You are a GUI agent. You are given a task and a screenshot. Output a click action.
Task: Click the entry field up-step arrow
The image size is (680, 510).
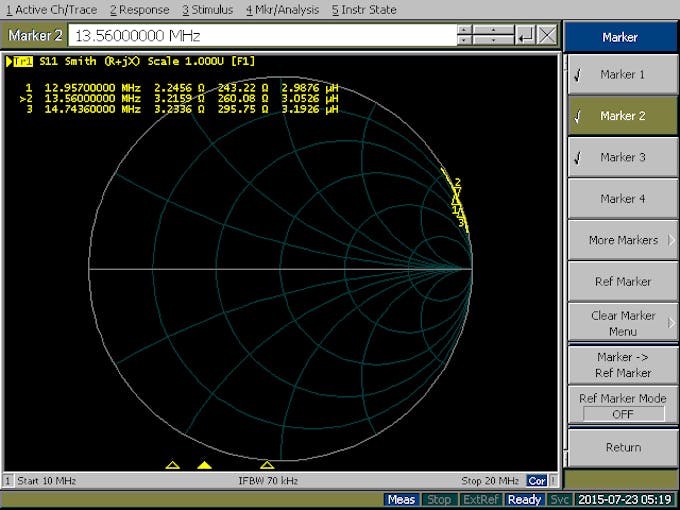(x=464, y=30)
